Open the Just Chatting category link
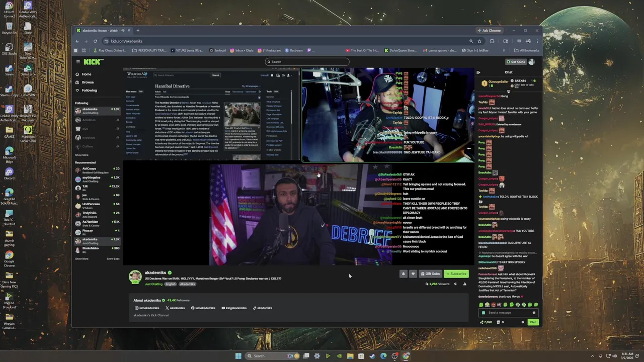The height and width of the screenshot is (362, 644). coord(153,284)
